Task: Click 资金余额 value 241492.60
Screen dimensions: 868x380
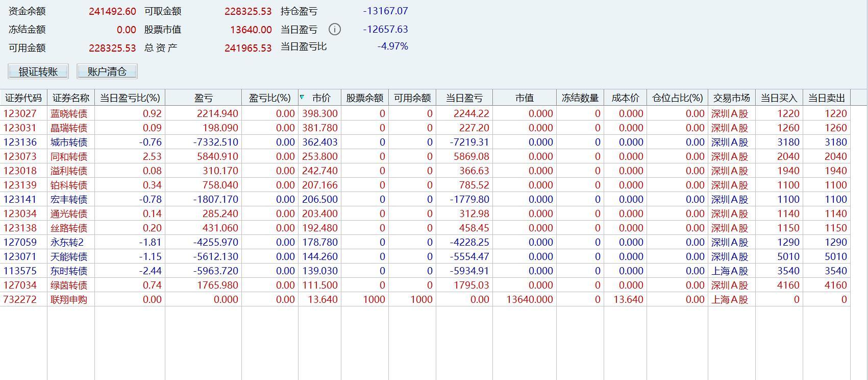Action: tap(112, 11)
